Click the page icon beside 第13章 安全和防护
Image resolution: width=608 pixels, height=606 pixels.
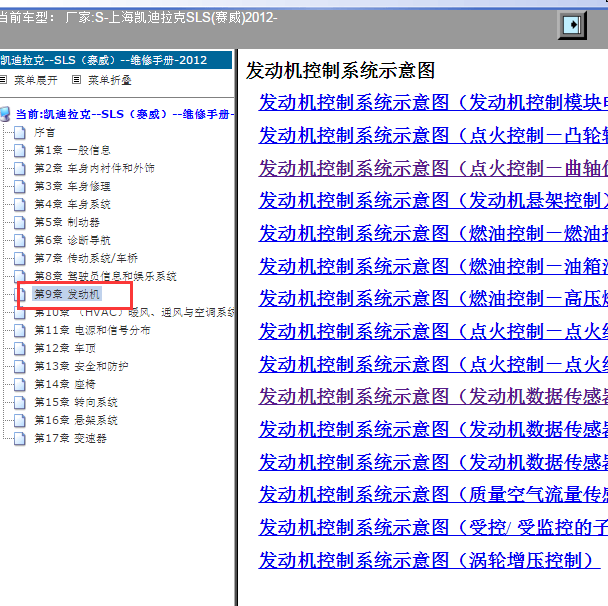tap(19, 366)
